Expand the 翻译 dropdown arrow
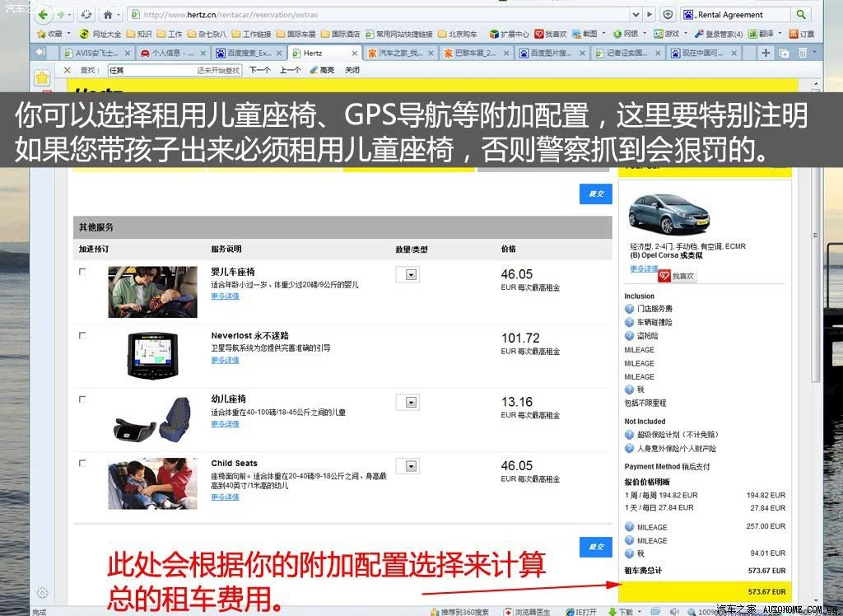This screenshot has width=843, height=616. click(780, 34)
